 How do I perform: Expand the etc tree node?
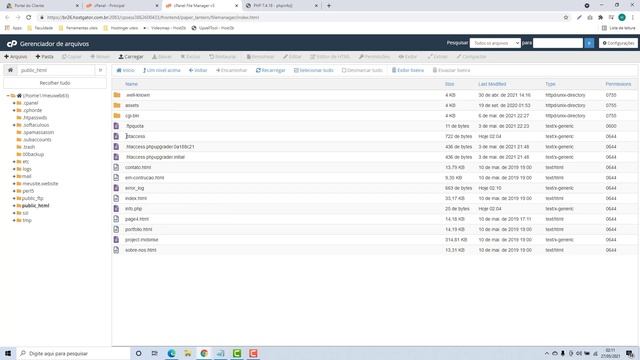pyautogui.click(x=14, y=162)
